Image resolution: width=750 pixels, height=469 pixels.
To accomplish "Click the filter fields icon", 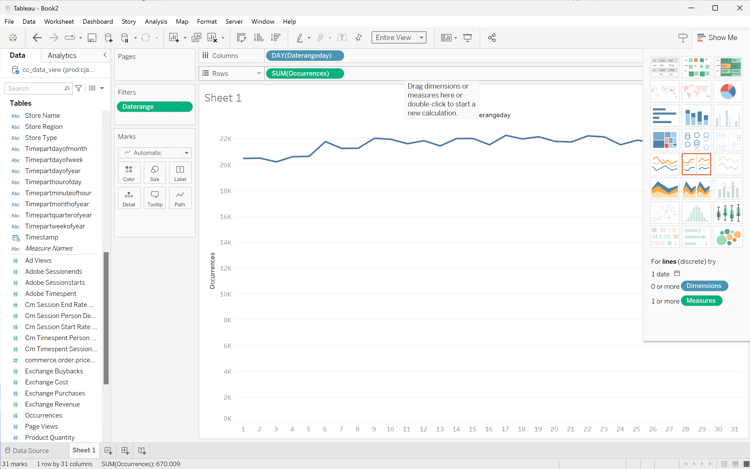I will coord(79,88).
